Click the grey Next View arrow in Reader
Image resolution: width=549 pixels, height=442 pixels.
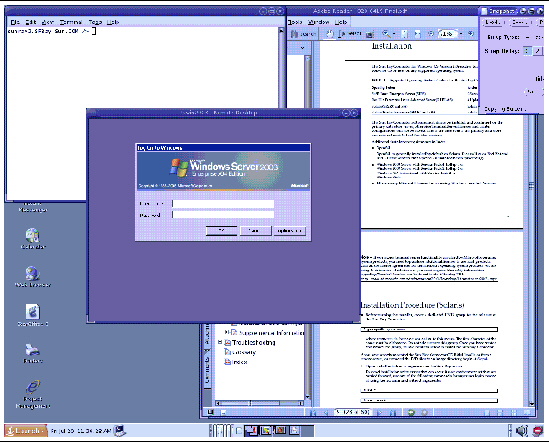tap(424, 413)
